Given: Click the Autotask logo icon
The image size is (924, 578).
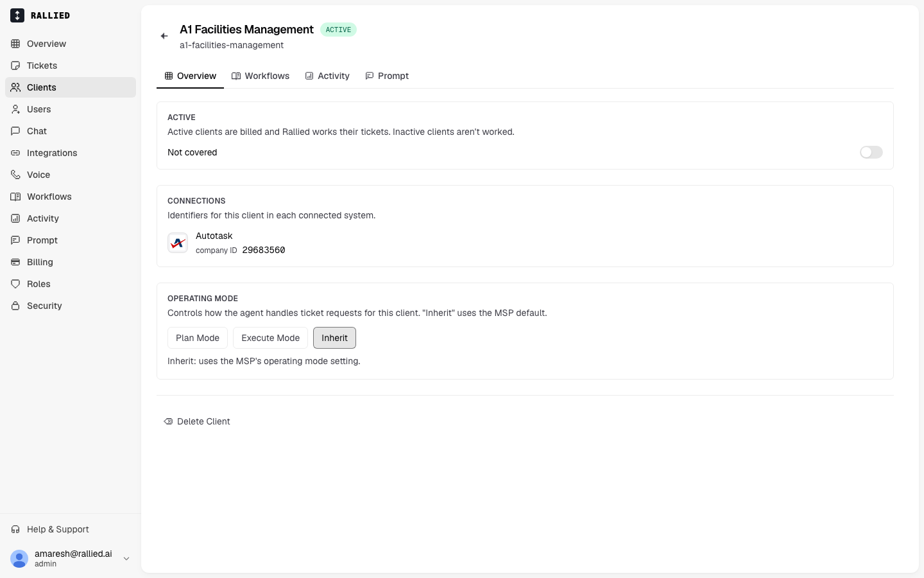Looking at the screenshot, I should pos(178,243).
